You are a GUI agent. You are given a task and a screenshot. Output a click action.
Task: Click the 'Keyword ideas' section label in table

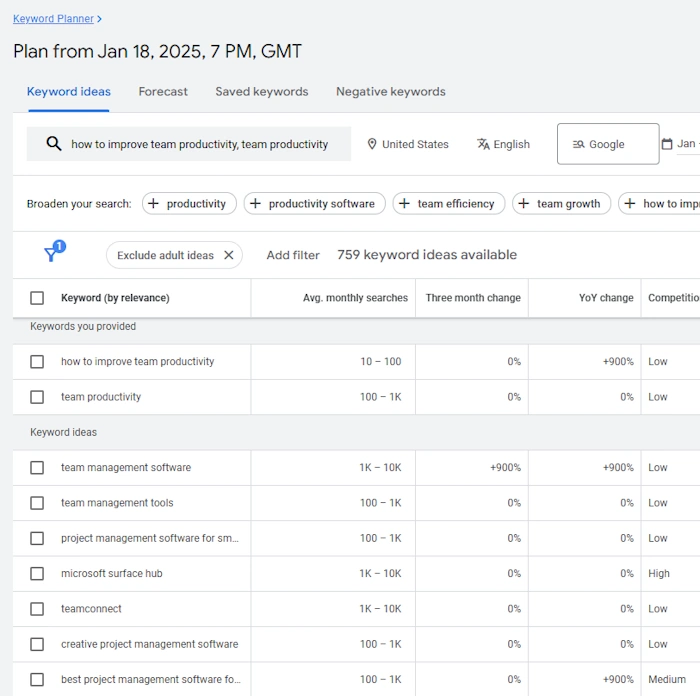click(x=63, y=432)
